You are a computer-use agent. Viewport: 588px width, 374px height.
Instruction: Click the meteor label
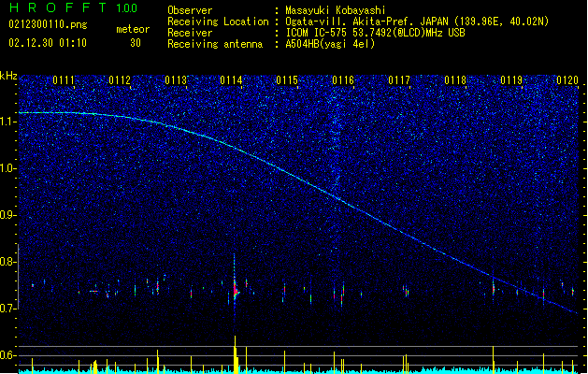point(133,29)
